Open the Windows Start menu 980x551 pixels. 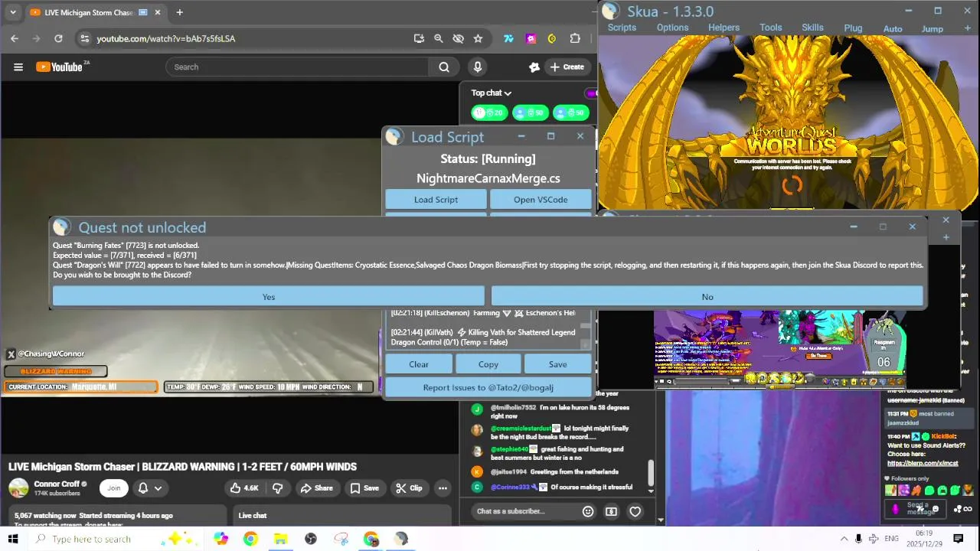coord(13,539)
